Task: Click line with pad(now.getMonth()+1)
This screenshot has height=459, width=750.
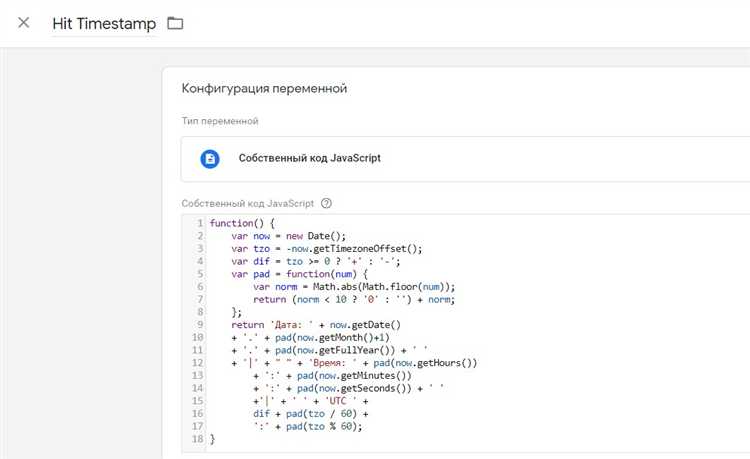Action: (x=310, y=337)
